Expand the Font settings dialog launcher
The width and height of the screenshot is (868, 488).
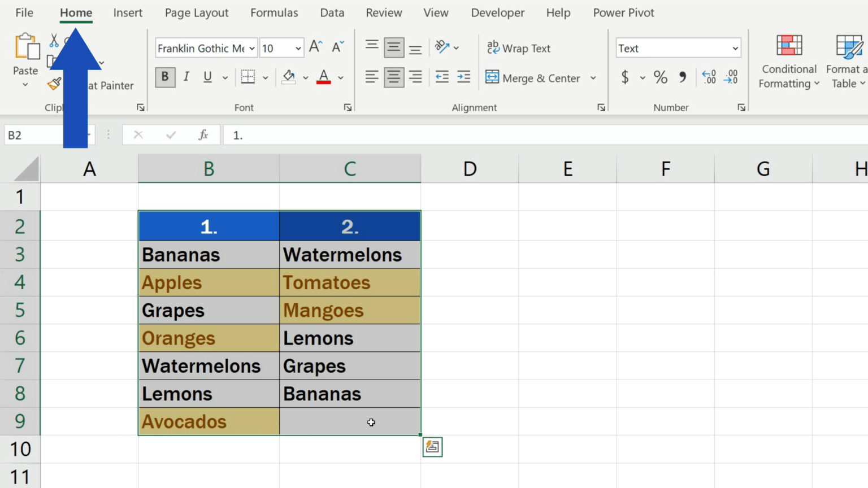click(x=348, y=107)
